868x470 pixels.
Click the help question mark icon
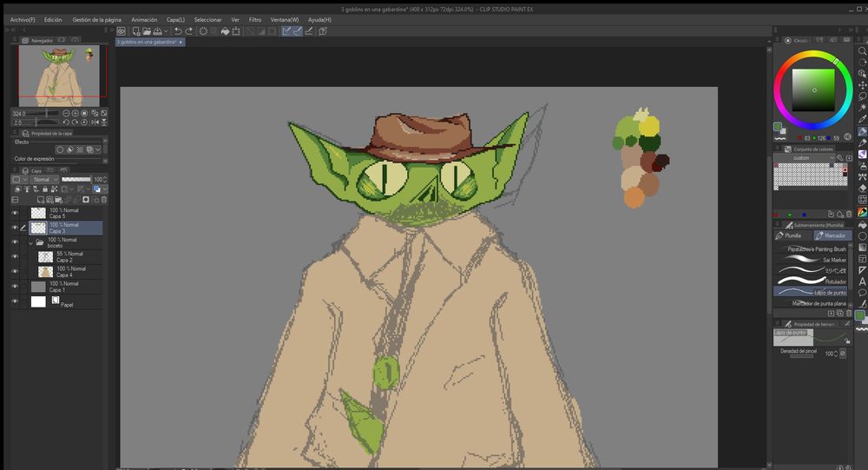(x=323, y=31)
